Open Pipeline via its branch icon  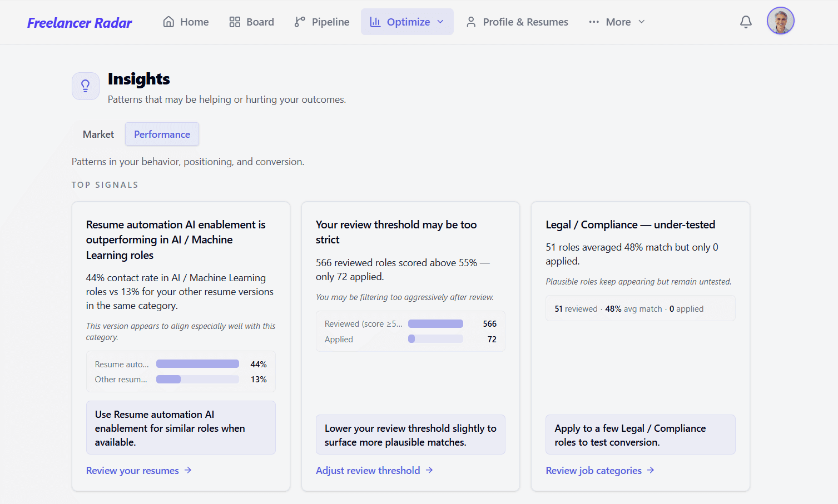click(x=299, y=22)
